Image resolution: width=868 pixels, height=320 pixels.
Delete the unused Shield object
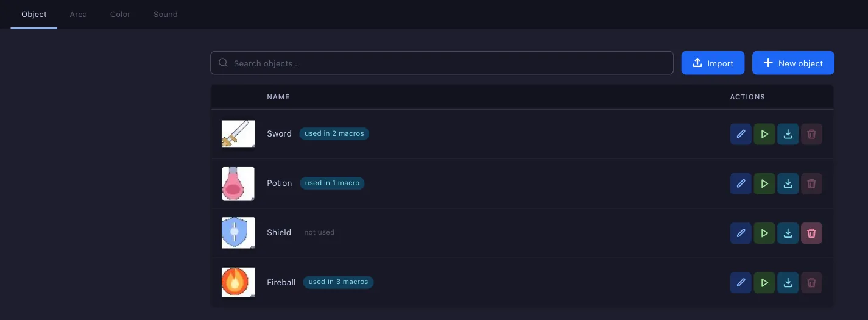(x=811, y=233)
